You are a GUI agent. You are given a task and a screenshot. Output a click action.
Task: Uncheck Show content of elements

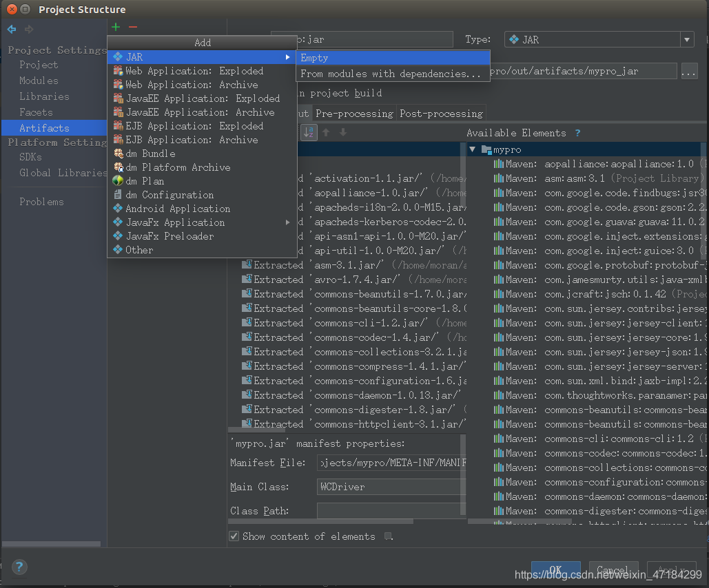coord(234,536)
